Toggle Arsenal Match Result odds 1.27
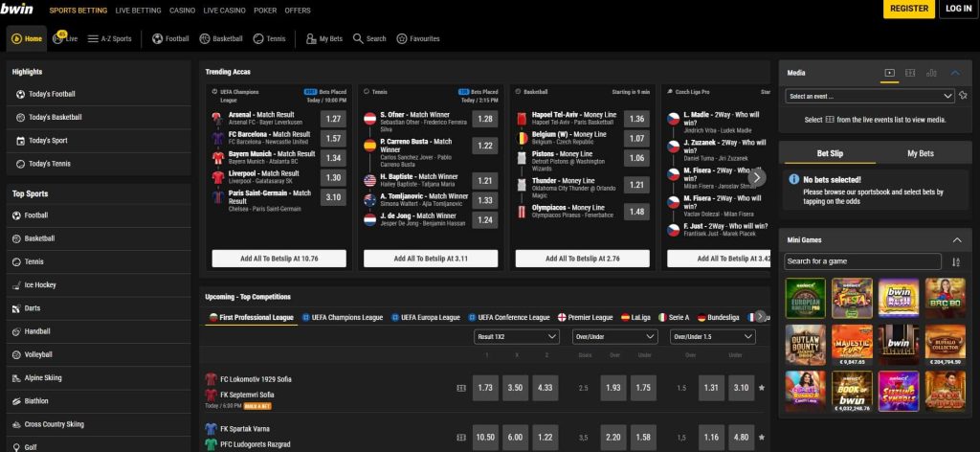 point(333,119)
